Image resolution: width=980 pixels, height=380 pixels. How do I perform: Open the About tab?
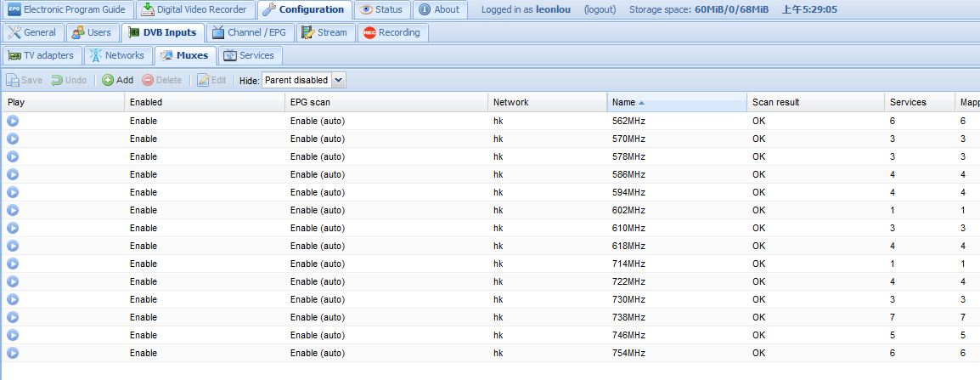coord(440,9)
